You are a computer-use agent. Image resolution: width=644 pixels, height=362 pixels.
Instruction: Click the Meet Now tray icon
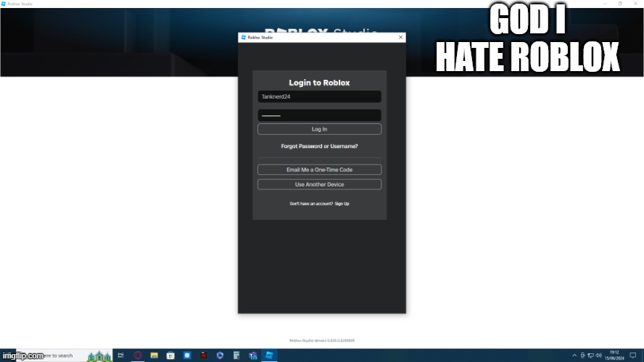582,355
